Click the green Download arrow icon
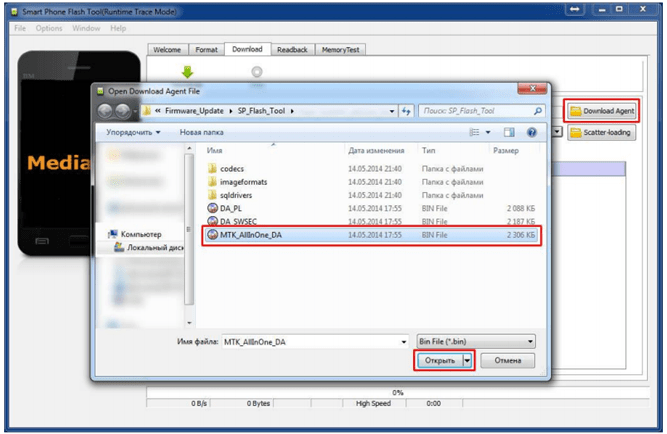 186,72
